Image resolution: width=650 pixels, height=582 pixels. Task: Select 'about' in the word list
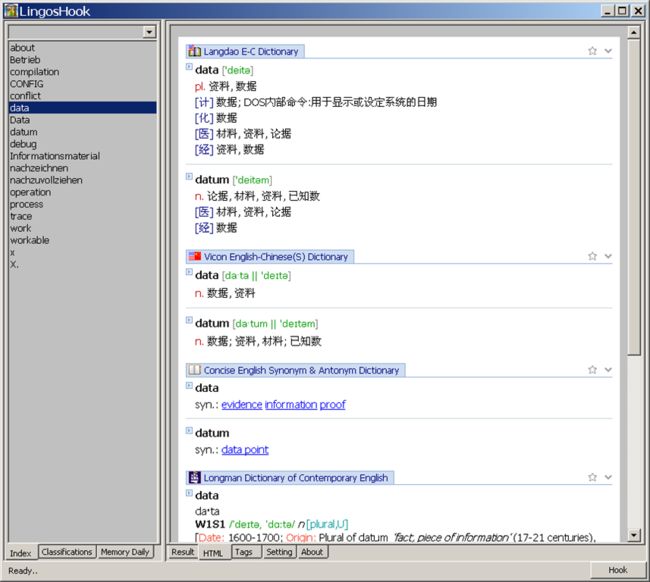pyautogui.click(x=82, y=48)
